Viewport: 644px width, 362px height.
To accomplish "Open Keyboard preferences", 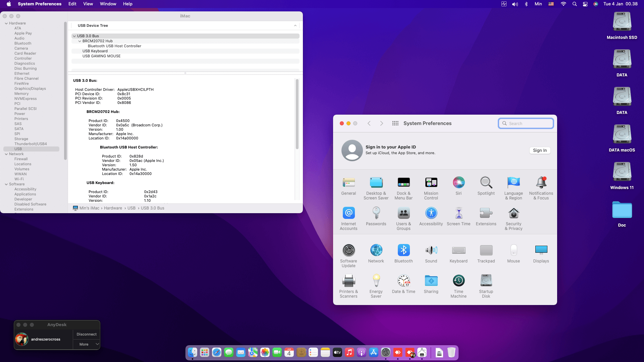I will (459, 254).
